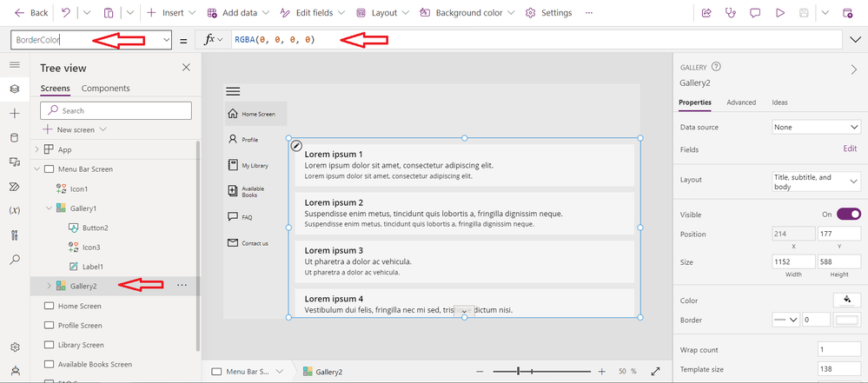Click the more options ellipsis in toolbar
This screenshot has width=868, height=383.
588,12
